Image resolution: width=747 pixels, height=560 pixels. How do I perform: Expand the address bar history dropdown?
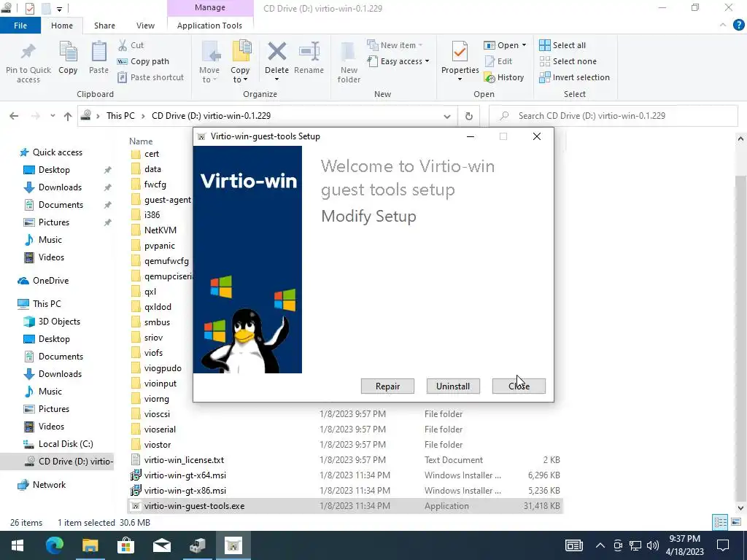(447, 116)
